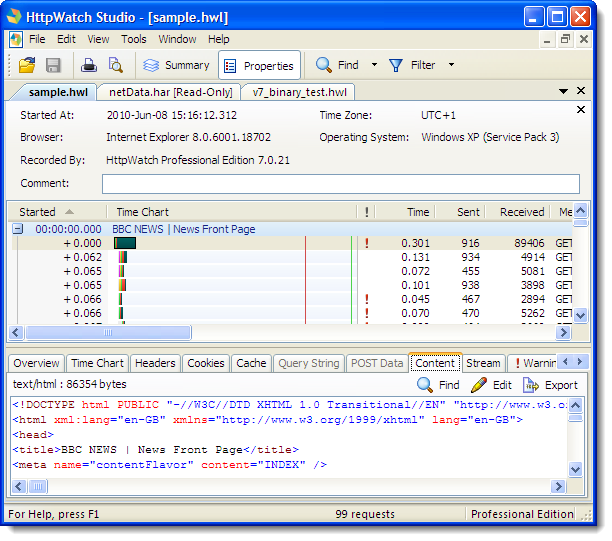Screen dimensions: 612x541
Task: Open the Cache tab
Action: 251,363
